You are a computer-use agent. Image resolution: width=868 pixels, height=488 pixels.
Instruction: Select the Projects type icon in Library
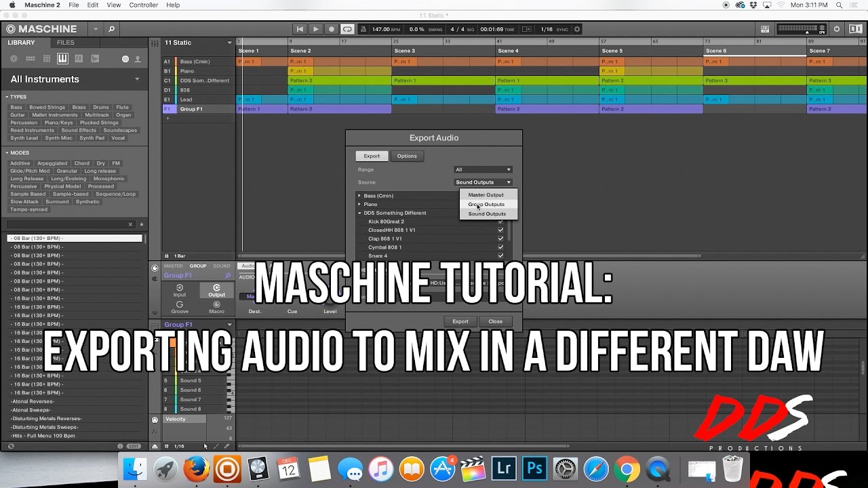pyautogui.click(x=14, y=59)
